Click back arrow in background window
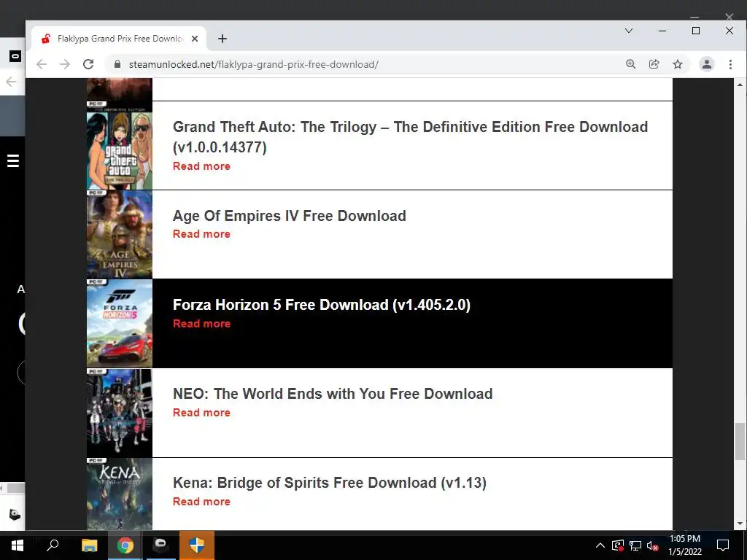747x560 pixels. 11,82
